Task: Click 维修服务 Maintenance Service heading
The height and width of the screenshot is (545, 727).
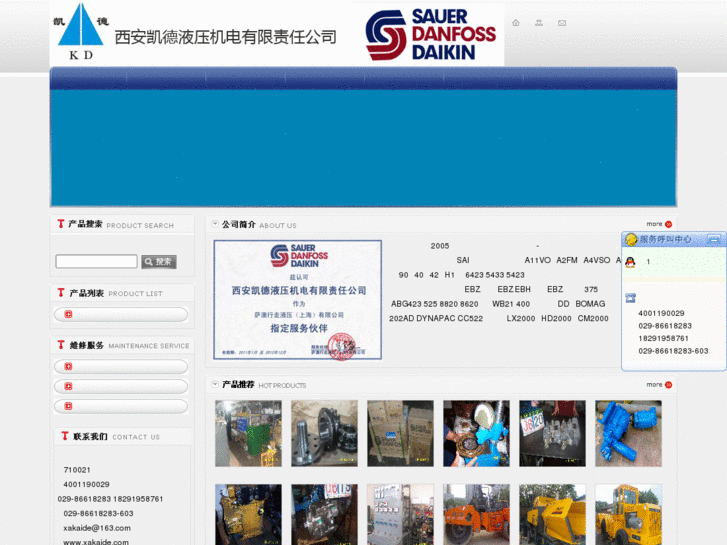Action: coord(123,345)
